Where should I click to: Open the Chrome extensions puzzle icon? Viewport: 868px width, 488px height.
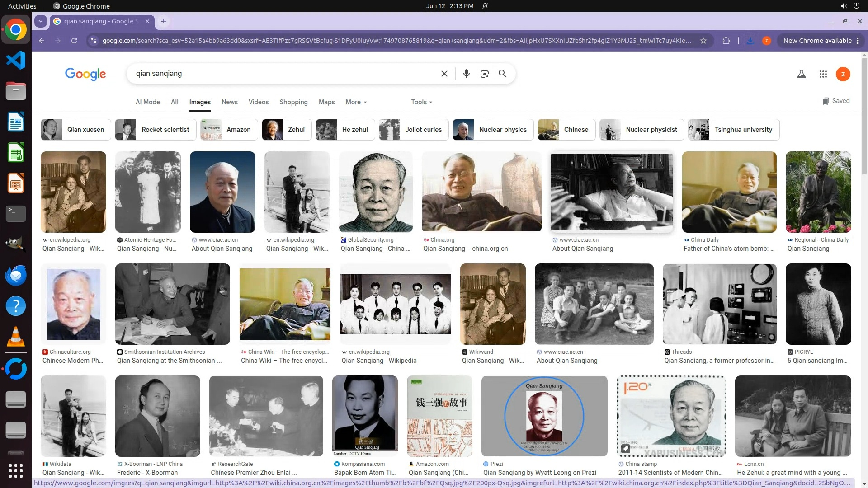tap(726, 41)
